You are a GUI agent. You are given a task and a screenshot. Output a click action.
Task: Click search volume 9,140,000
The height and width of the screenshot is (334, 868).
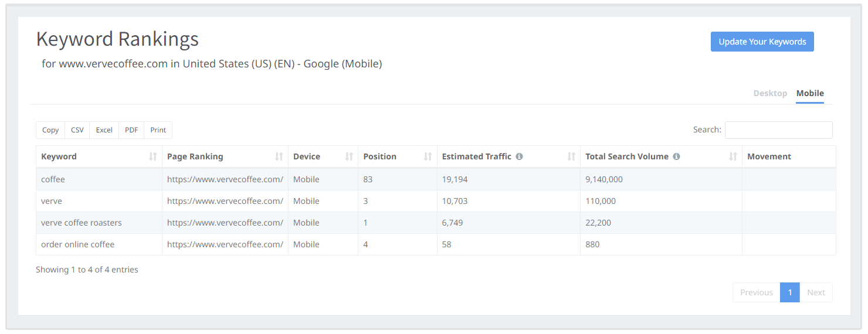(x=604, y=179)
